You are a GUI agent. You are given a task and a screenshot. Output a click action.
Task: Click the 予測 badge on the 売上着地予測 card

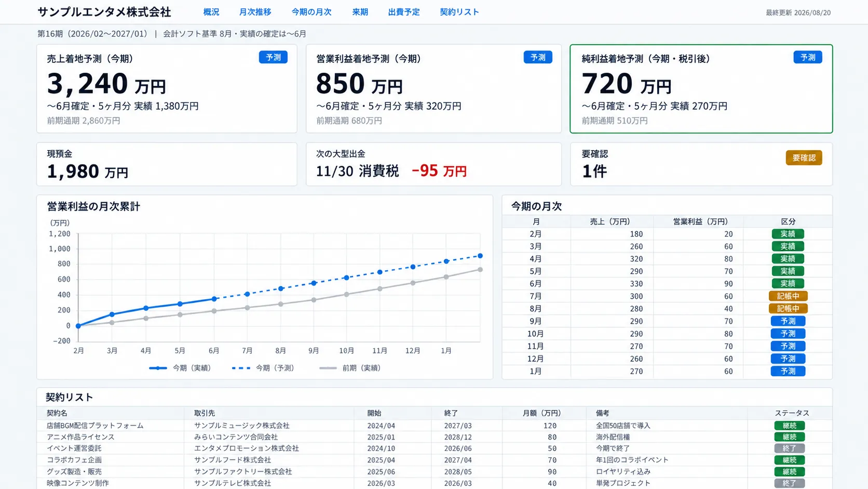pos(273,57)
